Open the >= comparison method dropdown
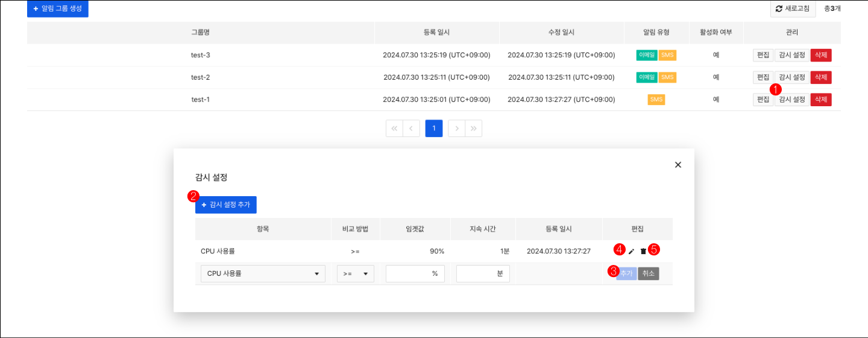Screen dimensions: 868x338 point(356,273)
